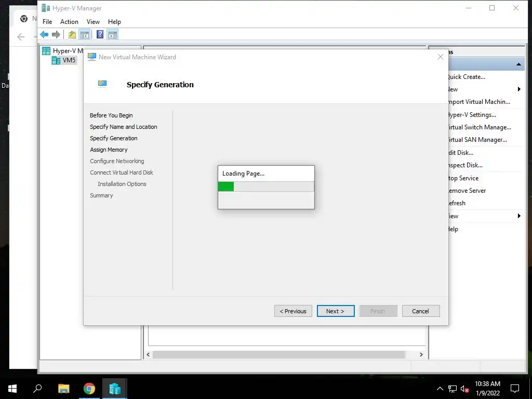Select the Hyper-V Manager root node icon

tap(46, 51)
